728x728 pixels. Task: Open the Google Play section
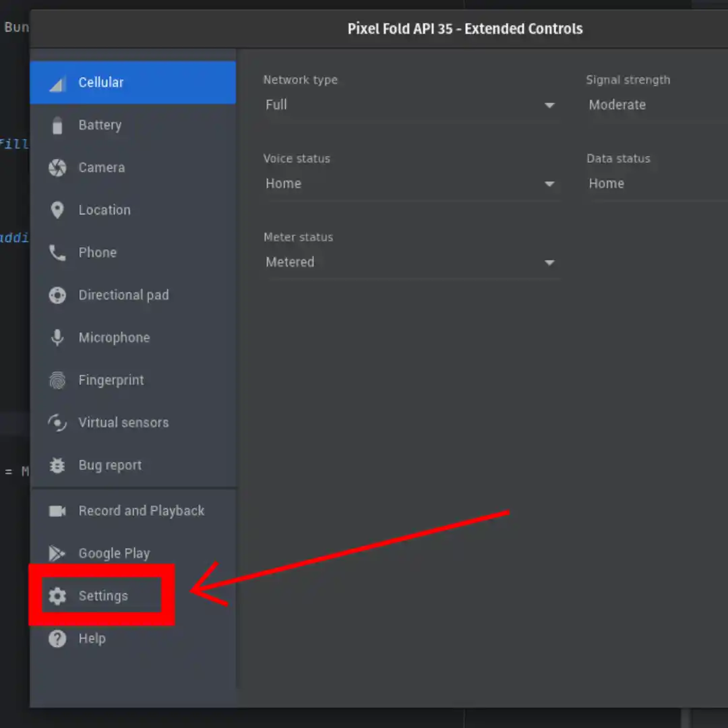(x=133, y=553)
